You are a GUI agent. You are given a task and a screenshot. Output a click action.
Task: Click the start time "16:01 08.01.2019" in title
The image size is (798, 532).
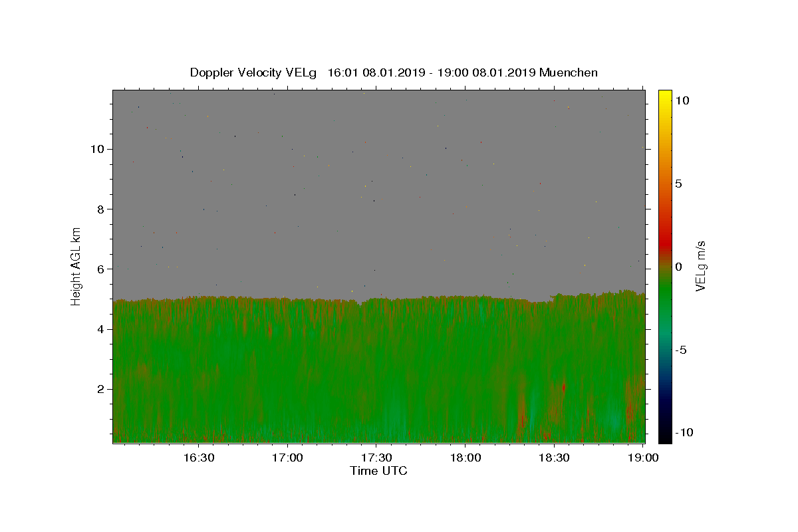click(x=376, y=72)
